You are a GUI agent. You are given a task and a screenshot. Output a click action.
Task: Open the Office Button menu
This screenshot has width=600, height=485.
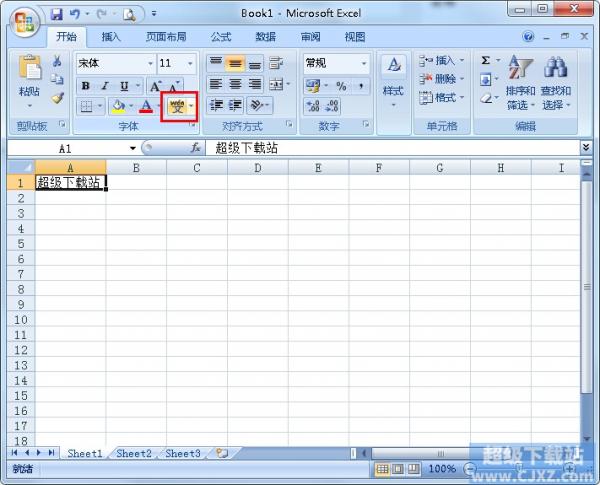pos(24,20)
